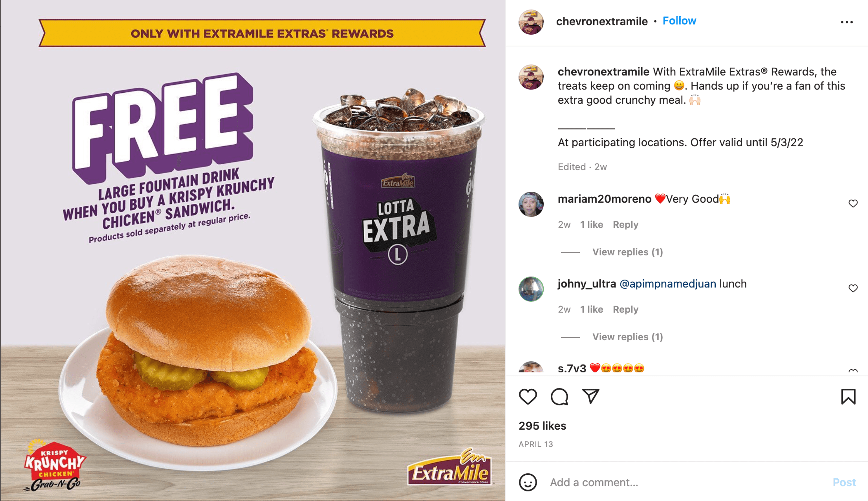Like johny_ultra's comment with heart
This screenshot has width=868, height=501.
[x=853, y=288]
